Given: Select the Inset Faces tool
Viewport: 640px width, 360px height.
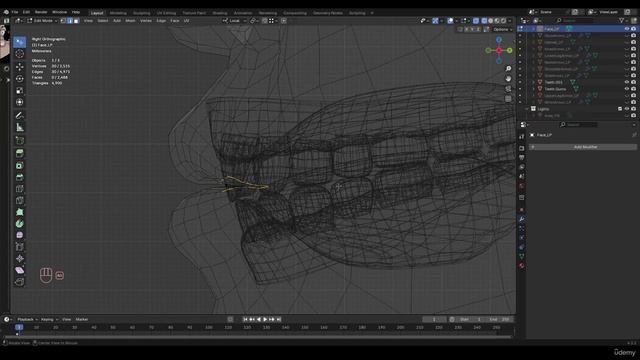Looking at the screenshot, I should (x=20, y=165).
